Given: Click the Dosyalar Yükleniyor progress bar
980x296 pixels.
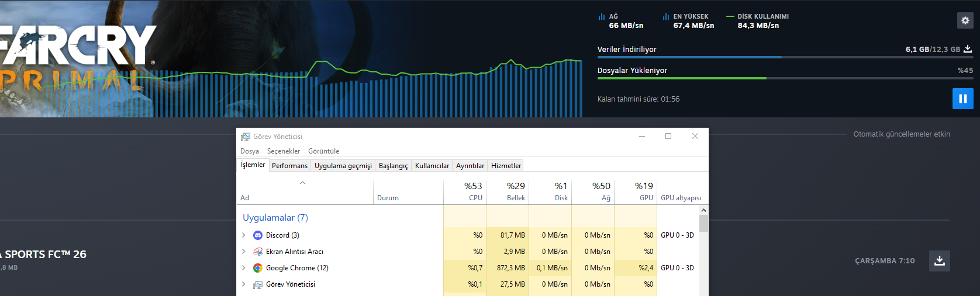Looking at the screenshot, I should [785, 78].
